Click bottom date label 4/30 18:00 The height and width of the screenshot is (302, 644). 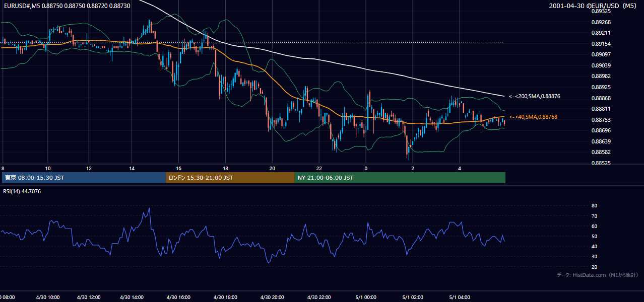click(x=225, y=297)
